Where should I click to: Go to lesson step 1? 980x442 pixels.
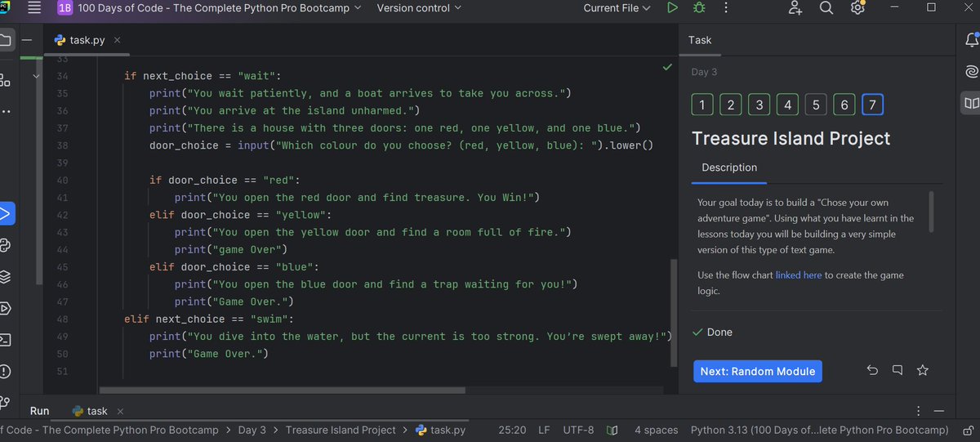[x=702, y=105]
